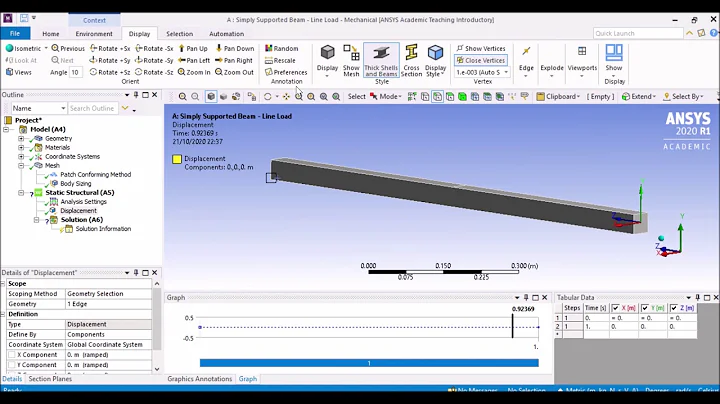Switch to the Home ribbon tab
The image size is (720, 404).
click(x=51, y=34)
